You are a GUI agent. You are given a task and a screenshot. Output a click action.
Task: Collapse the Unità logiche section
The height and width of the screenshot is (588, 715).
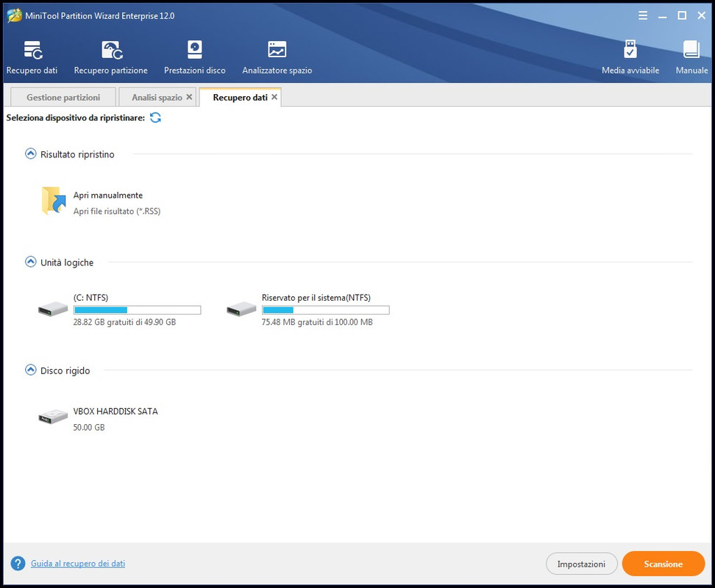click(x=31, y=262)
